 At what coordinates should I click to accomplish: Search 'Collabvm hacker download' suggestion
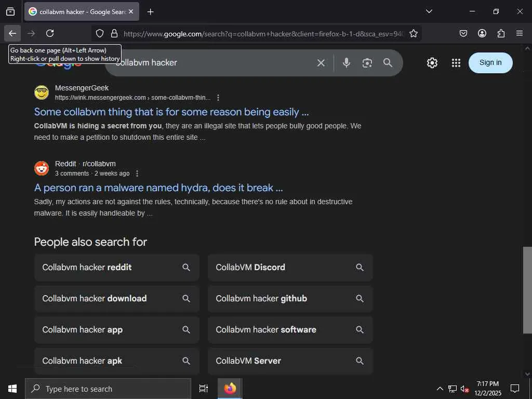(117, 299)
